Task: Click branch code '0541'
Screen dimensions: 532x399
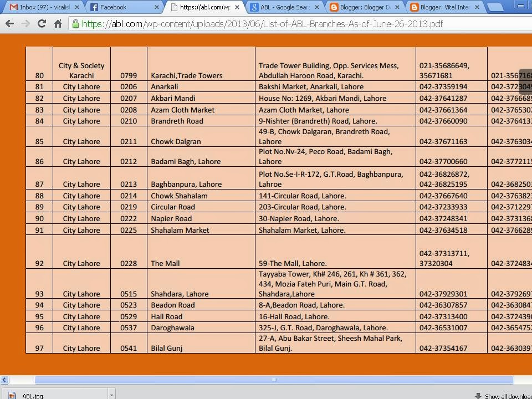Action: [129, 348]
